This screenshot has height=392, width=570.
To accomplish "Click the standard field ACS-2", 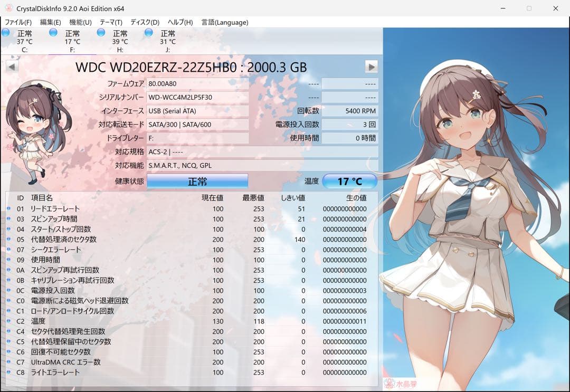I will (262, 152).
